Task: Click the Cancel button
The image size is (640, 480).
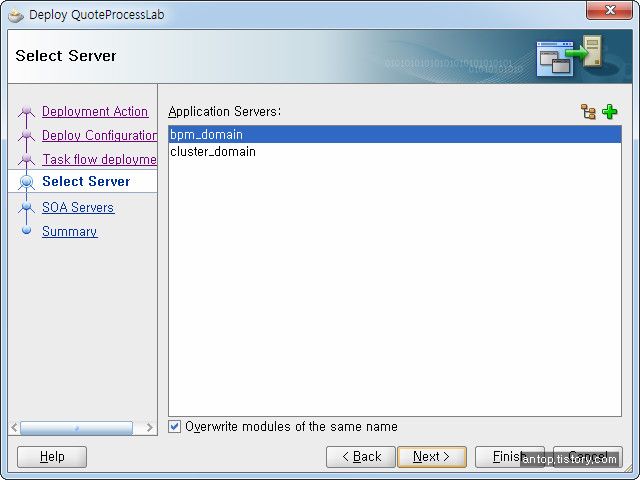Action: click(x=588, y=456)
